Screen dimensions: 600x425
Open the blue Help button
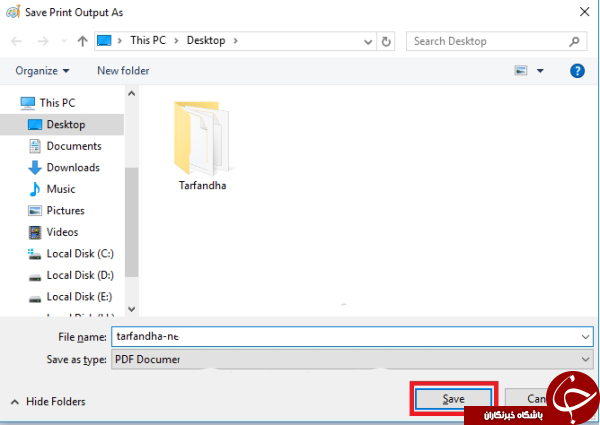pos(577,71)
